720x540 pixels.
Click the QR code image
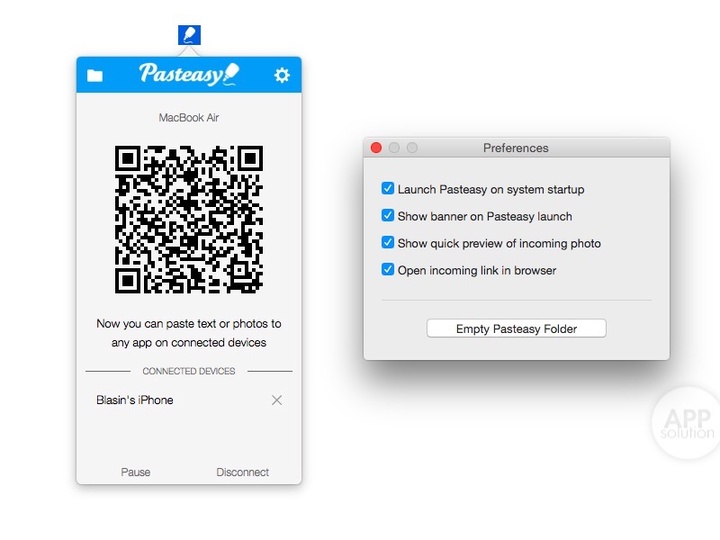tap(189, 220)
